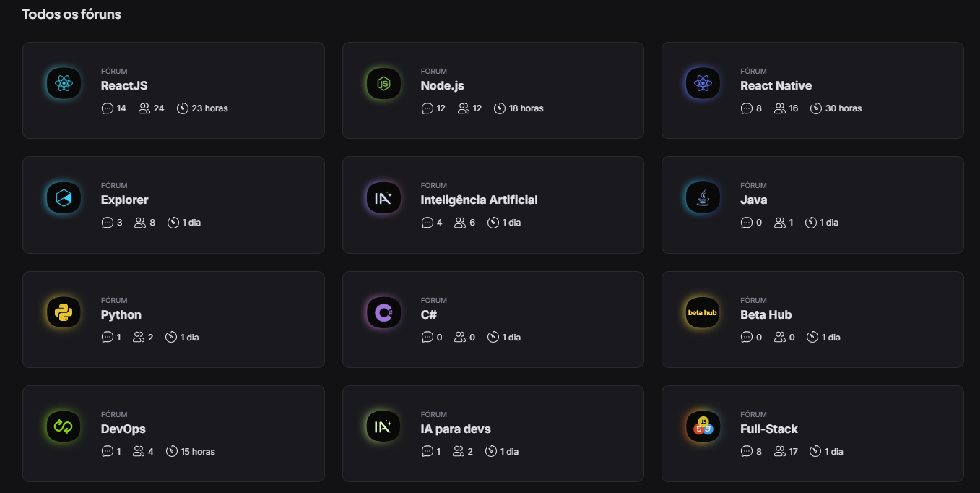Open the Node.js forum title
This screenshot has width=980, height=493.
(x=442, y=85)
